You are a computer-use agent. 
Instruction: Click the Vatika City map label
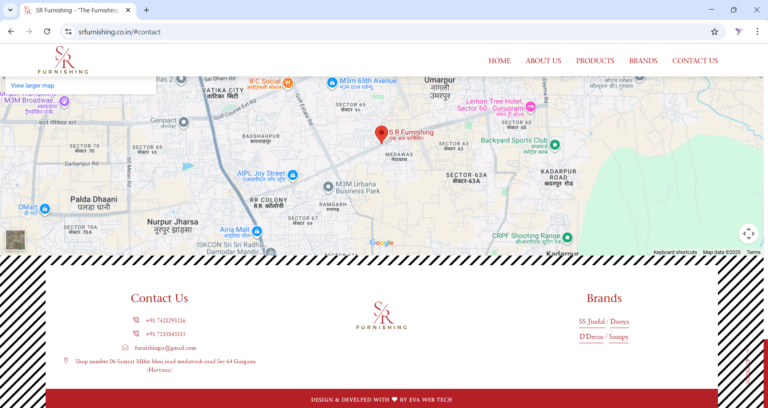pos(223,93)
